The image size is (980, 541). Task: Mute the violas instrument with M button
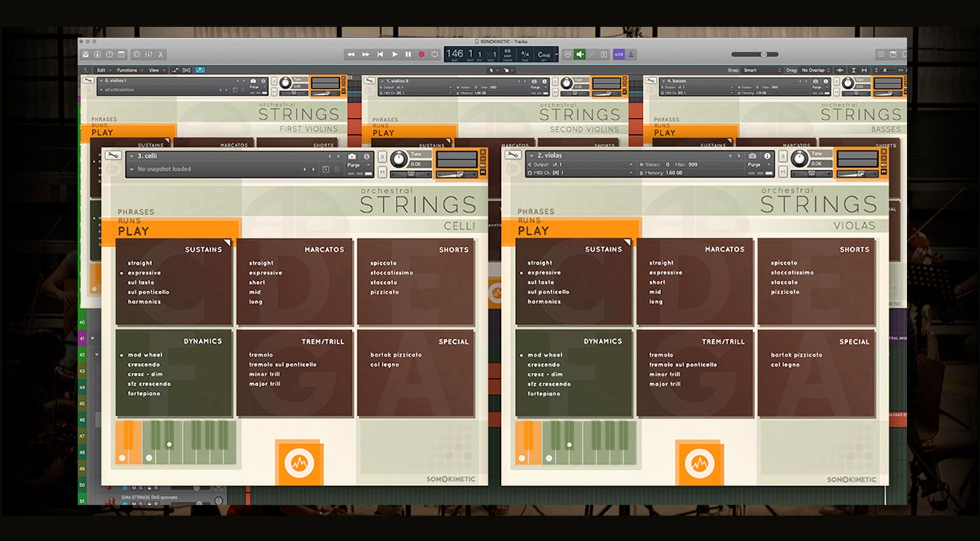click(783, 172)
